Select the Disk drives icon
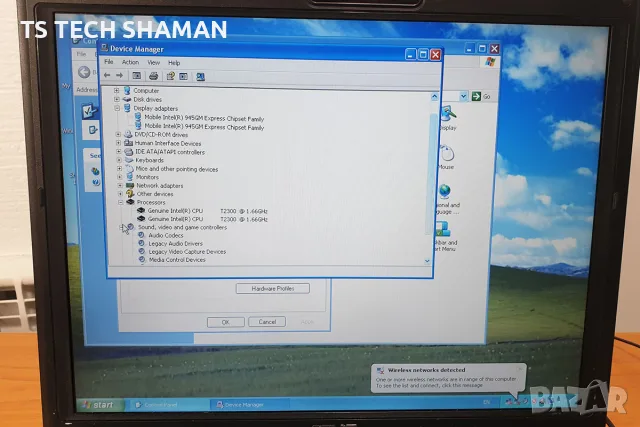 pyautogui.click(x=127, y=99)
